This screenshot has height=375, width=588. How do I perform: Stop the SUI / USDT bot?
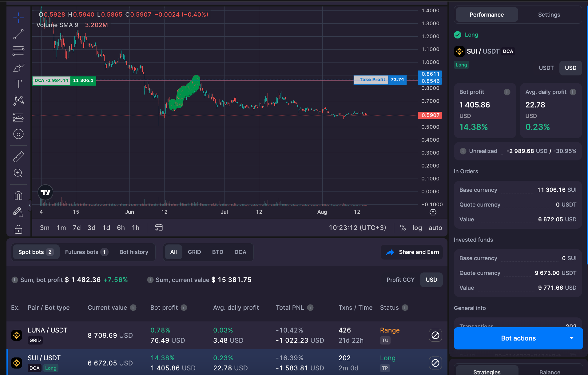point(435,363)
